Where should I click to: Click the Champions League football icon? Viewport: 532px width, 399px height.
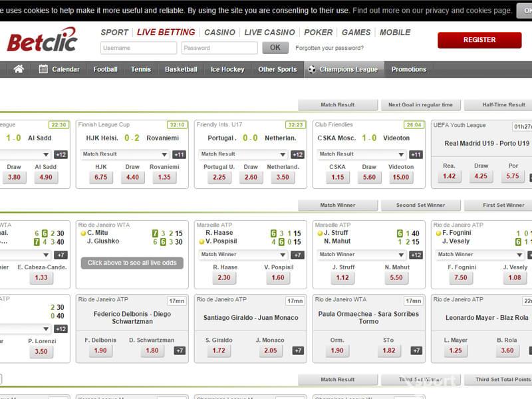pos(311,69)
